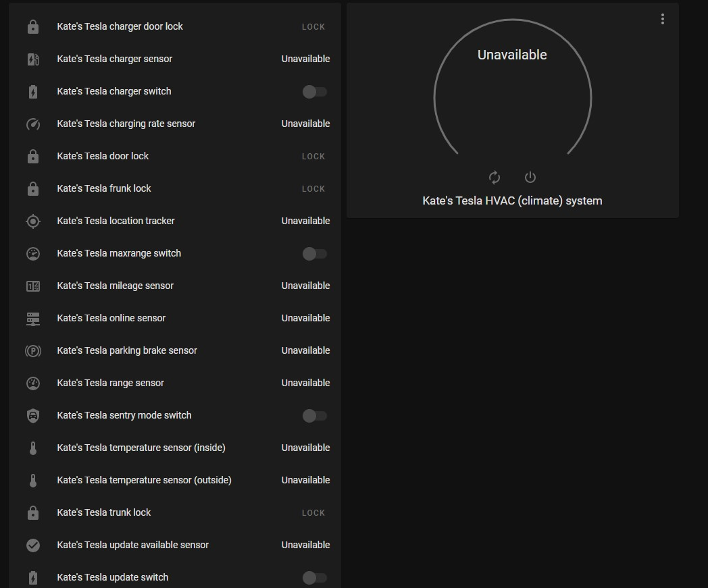Click Unavailable value of location tracker
The width and height of the screenshot is (708, 588).
point(305,221)
